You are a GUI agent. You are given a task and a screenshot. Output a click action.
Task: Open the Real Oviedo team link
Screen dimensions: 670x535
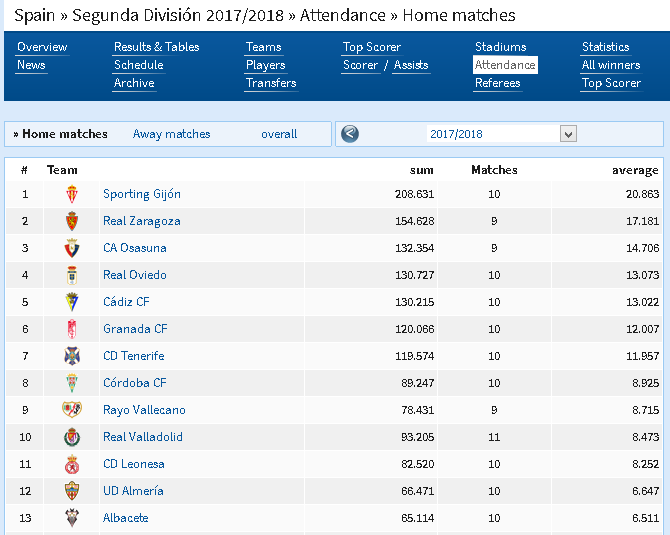coord(135,275)
